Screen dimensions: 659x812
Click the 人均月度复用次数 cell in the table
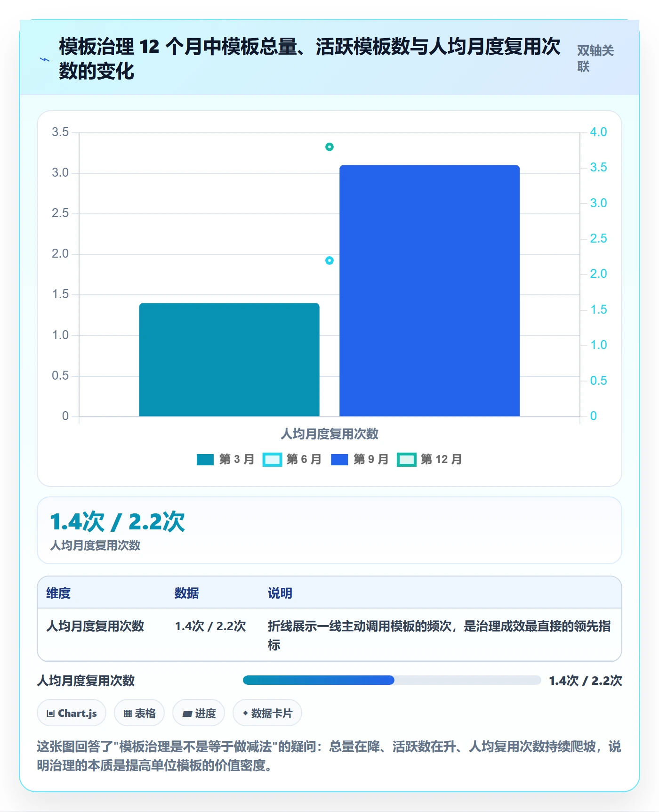coord(95,626)
